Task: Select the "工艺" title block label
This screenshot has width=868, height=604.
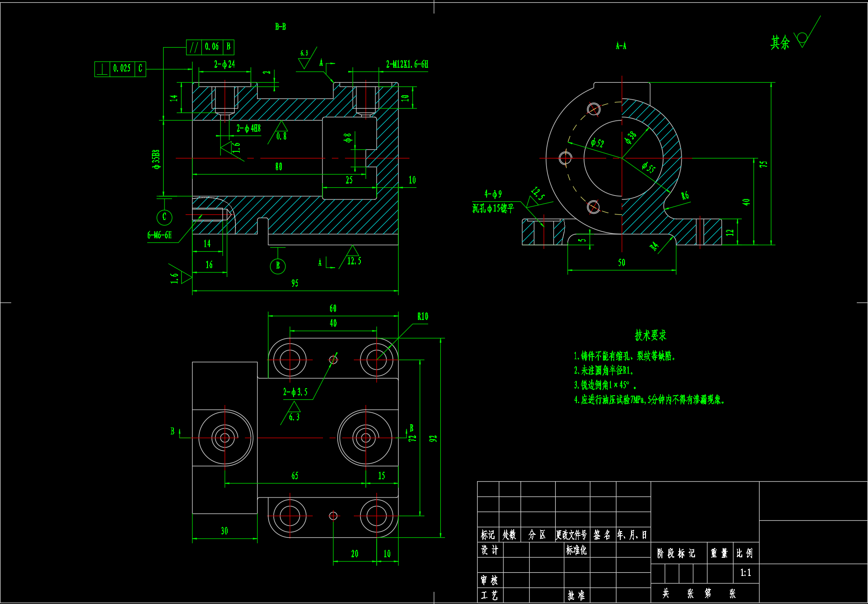Action: [x=489, y=595]
